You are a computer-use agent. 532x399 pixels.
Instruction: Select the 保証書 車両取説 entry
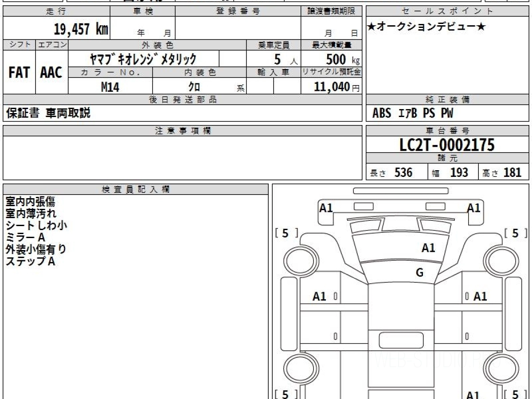click(48, 113)
